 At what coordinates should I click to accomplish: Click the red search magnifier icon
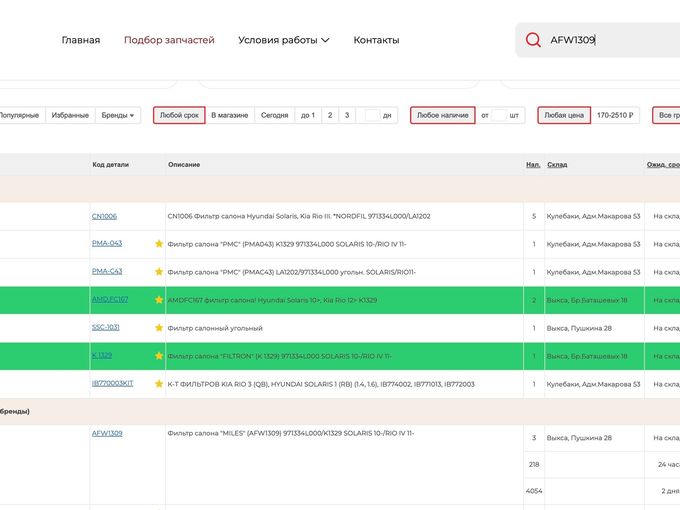click(533, 40)
